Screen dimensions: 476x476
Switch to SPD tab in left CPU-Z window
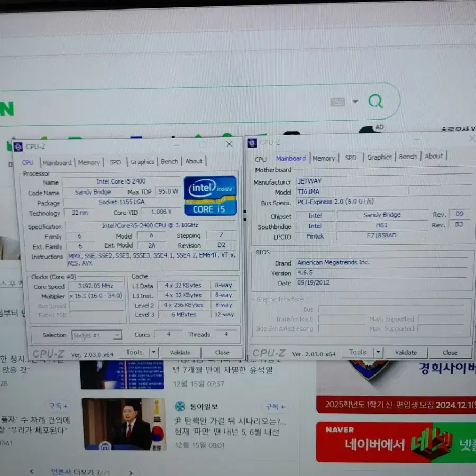(115, 162)
